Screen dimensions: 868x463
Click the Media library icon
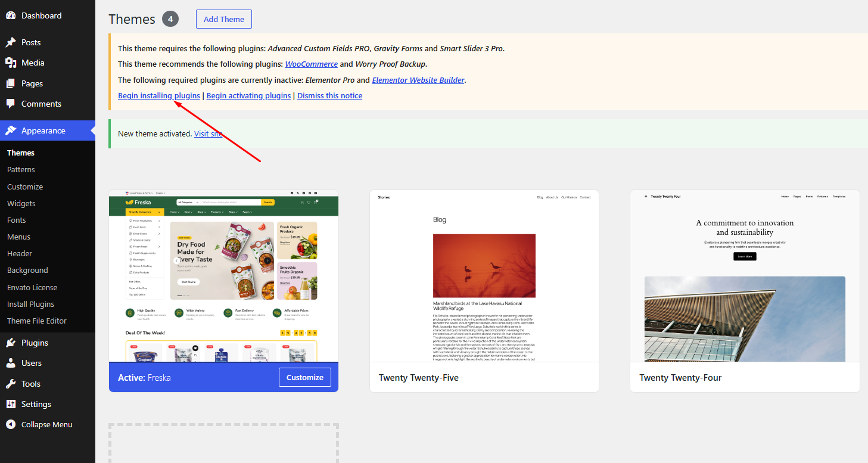pyautogui.click(x=11, y=63)
